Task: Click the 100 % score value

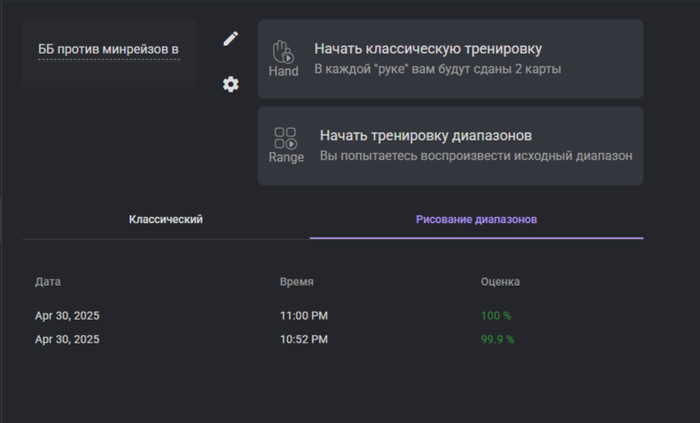Action: pyautogui.click(x=496, y=316)
